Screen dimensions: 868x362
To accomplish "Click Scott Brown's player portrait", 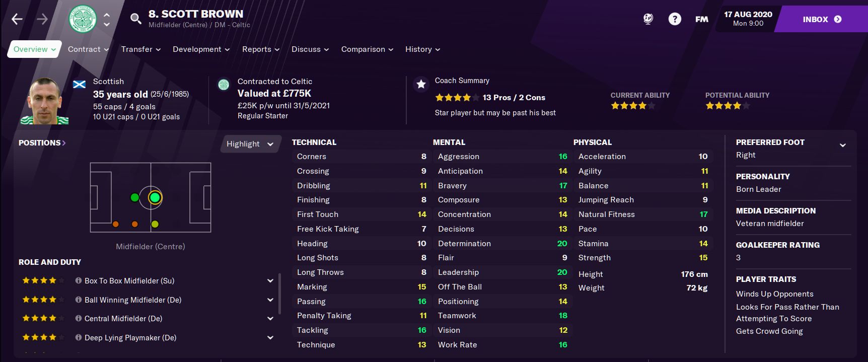I will point(45,101).
